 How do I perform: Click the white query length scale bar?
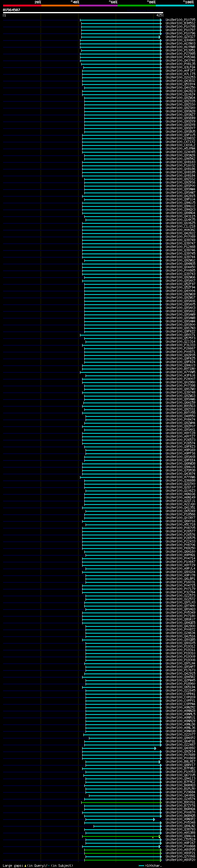pyautogui.click(x=83, y=13)
